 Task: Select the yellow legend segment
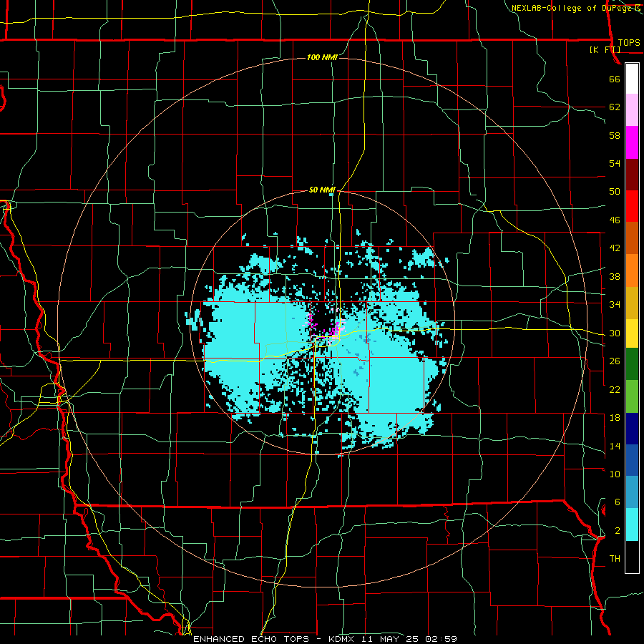(632, 333)
